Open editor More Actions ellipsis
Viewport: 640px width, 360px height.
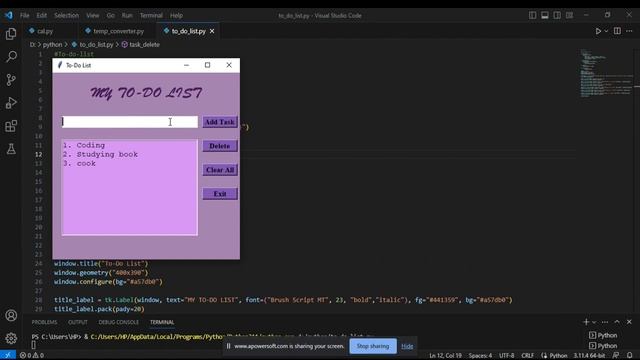tap(629, 31)
